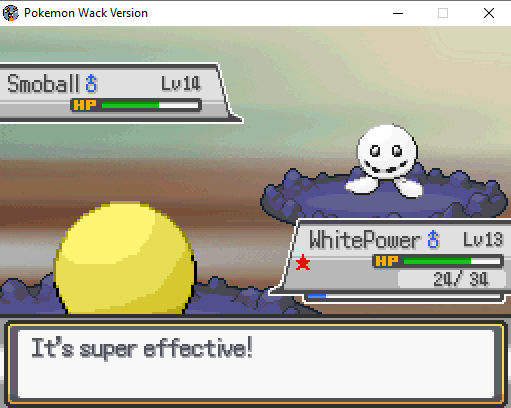Click the "WhitePower" name text
Screen dimensions: 511x408
pos(365,240)
